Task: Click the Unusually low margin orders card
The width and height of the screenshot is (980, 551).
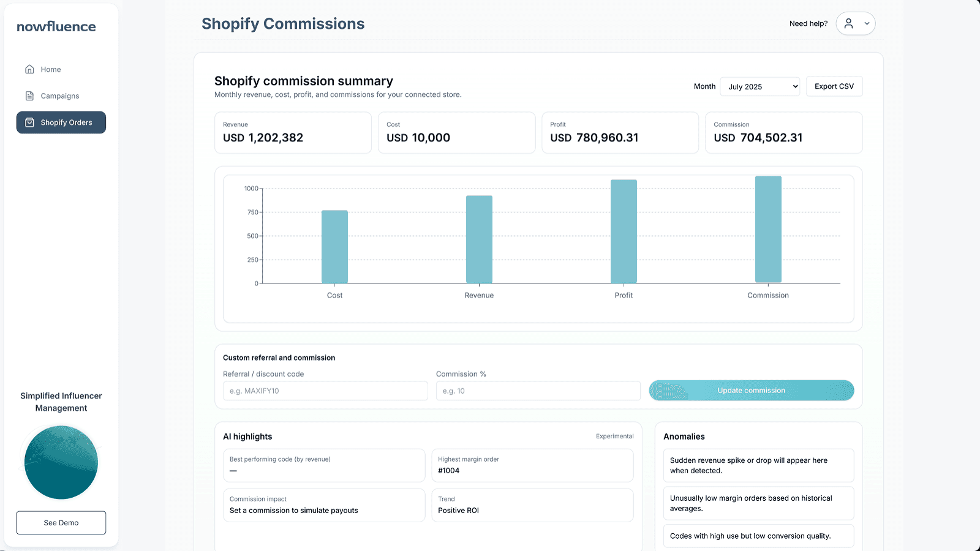Action: coord(758,503)
